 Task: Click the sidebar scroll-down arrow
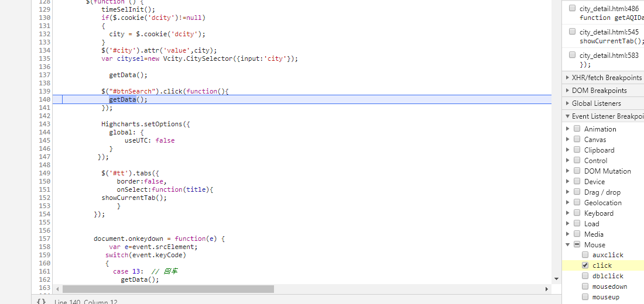pos(557,278)
